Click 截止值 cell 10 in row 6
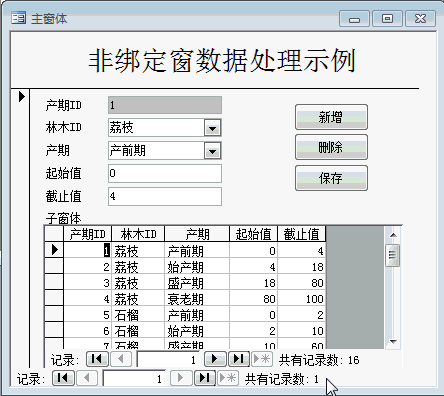444x396 pixels. (301, 331)
